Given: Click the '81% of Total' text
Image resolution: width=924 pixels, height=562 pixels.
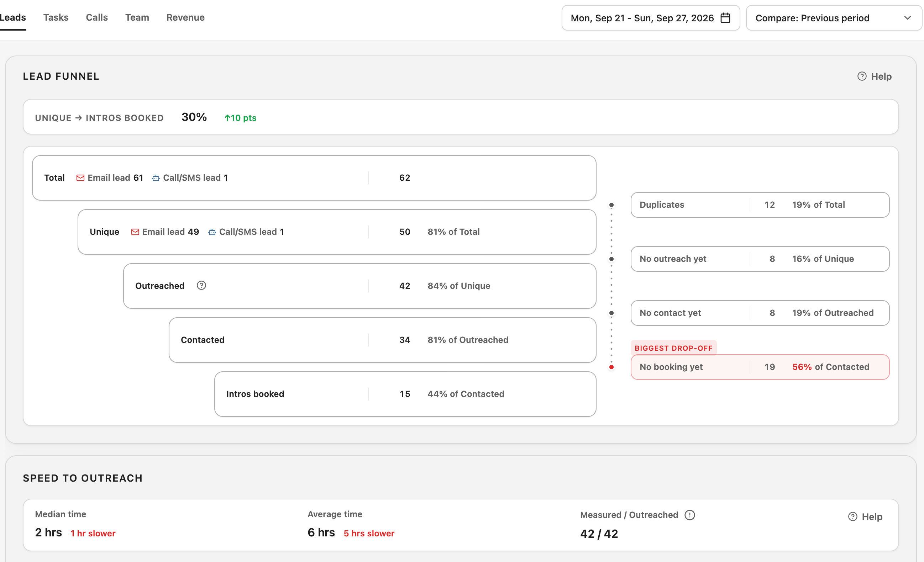Looking at the screenshot, I should (454, 232).
